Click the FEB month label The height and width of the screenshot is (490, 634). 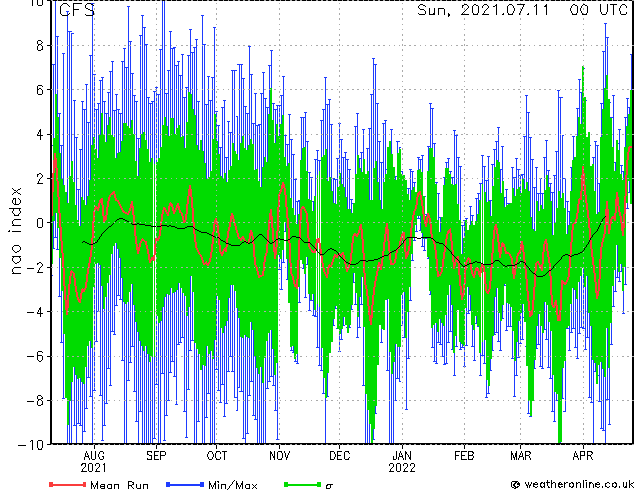pyautogui.click(x=464, y=456)
